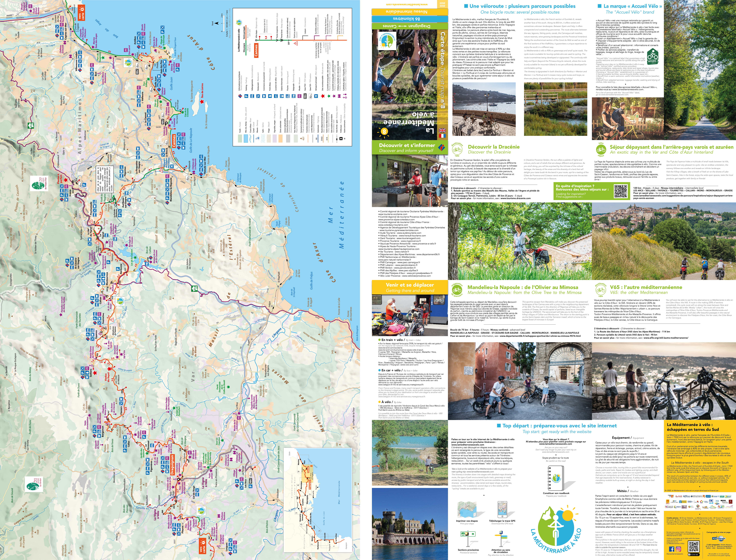Click the 'Mandelieu-la Napoule : de l'Olivier au Mimosa' heading
This screenshot has width=736, height=560.
[x=523, y=287]
